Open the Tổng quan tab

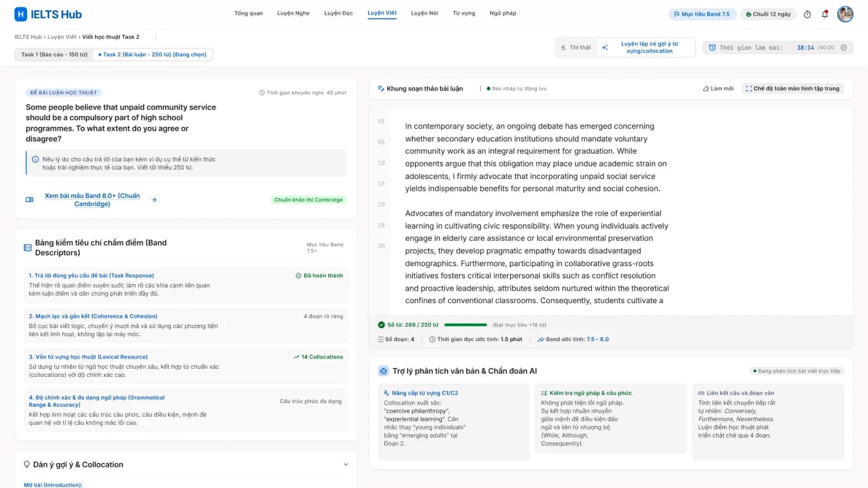pyautogui.click(x=248, y=14)
